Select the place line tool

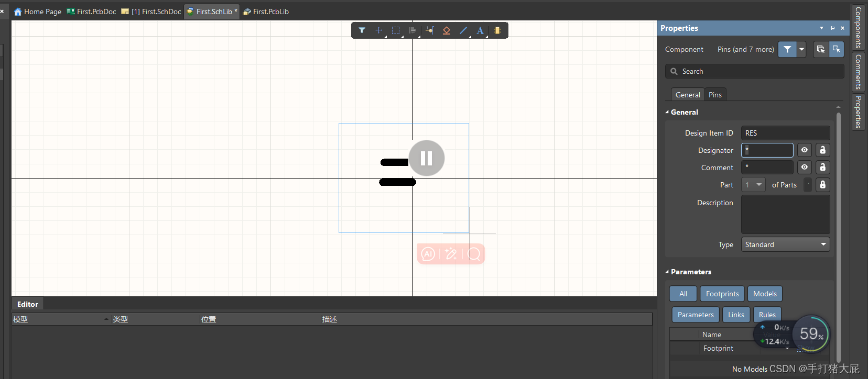click(x=463, y=30)
